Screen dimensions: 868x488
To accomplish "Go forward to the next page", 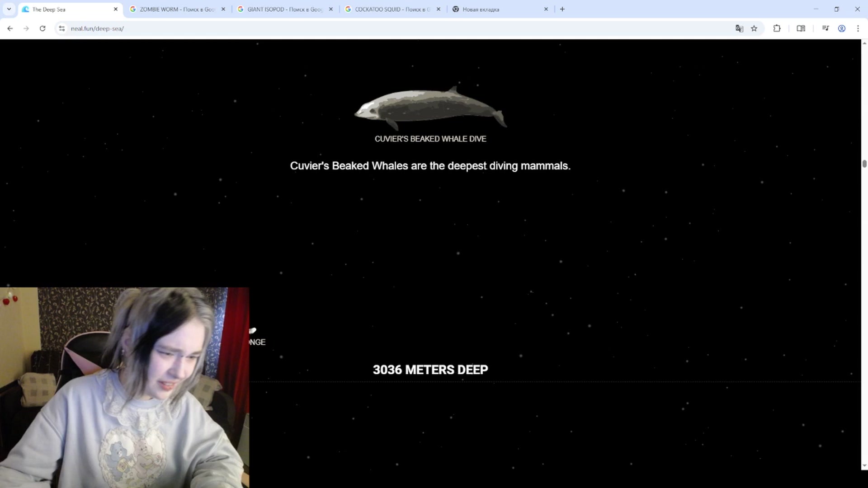I will tap(26, 28).
